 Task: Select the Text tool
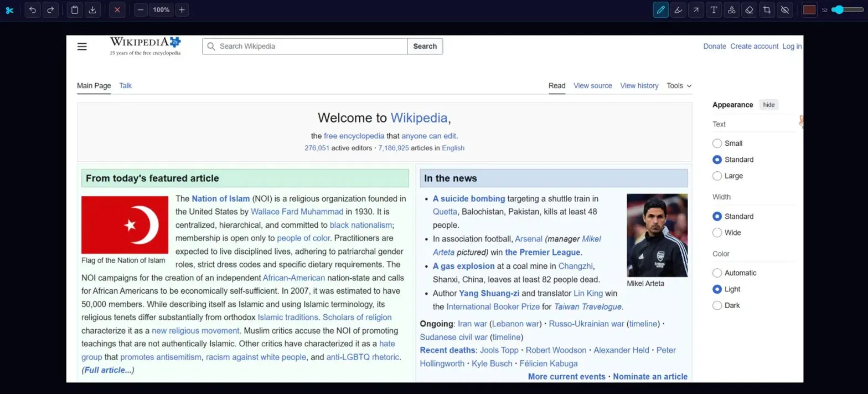coord(714,10)
